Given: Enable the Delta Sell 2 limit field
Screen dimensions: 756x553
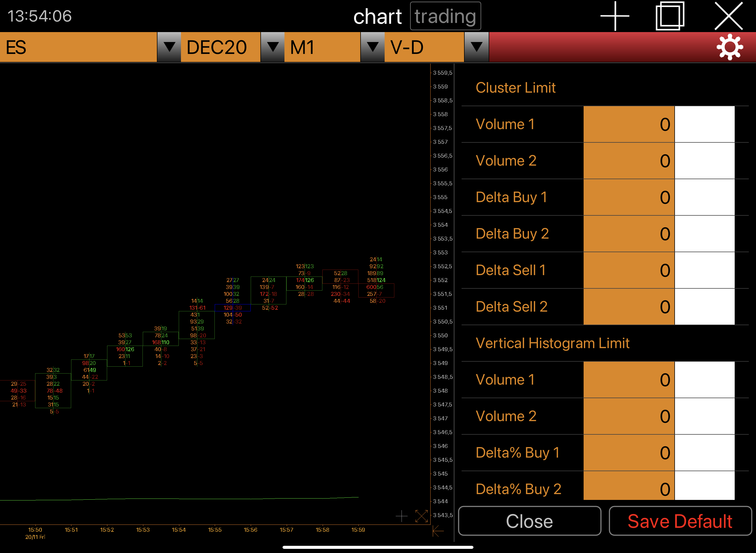Looking at the screenshot, I should (x=628, y=306).
